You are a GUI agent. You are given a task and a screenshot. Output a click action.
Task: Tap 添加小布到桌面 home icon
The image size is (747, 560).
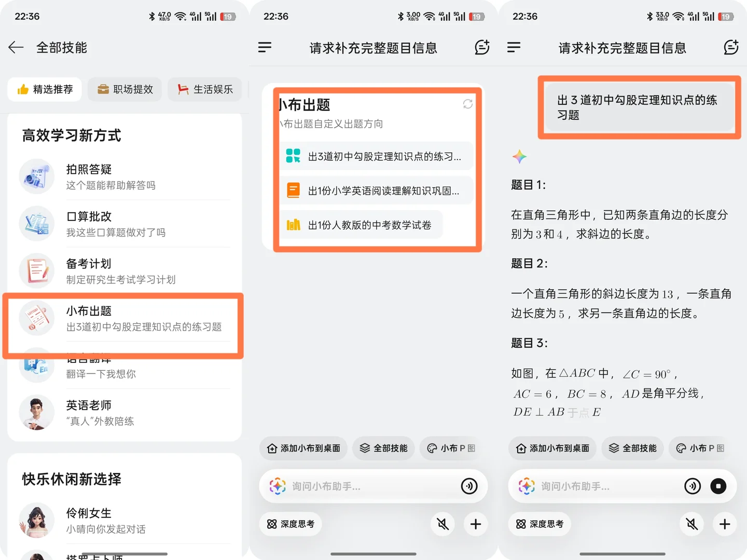[x=303, y=448]
